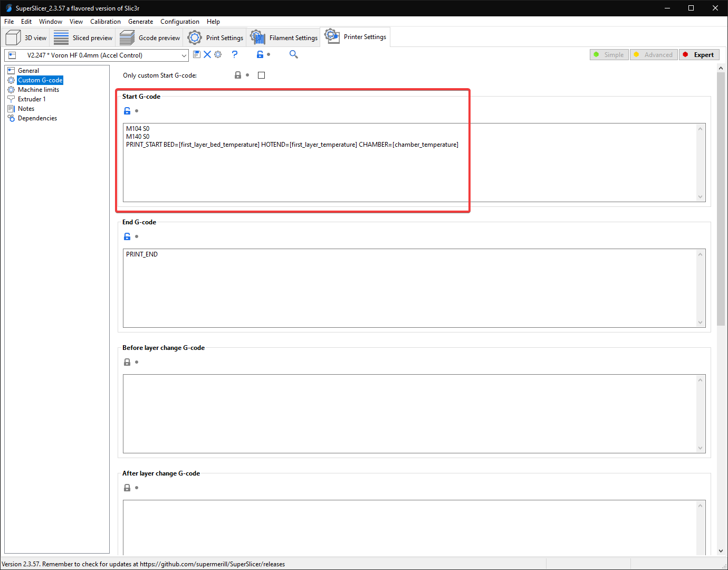Image resolution: width=728 pixels, height=570 pixels.
Task: Open the Gcode preview tab
Action: pyautogui.click(x=150, y=37)
